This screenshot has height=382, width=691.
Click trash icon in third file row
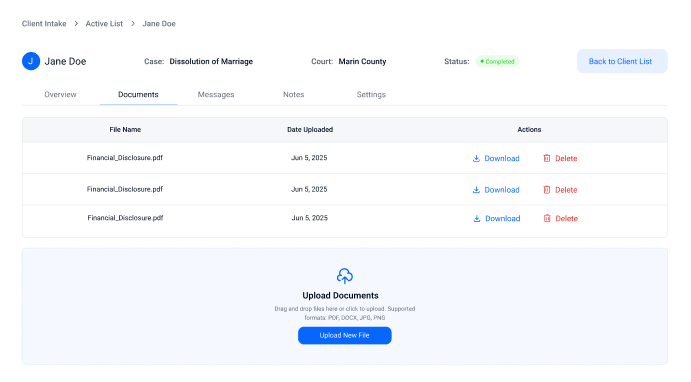(547, 219)
